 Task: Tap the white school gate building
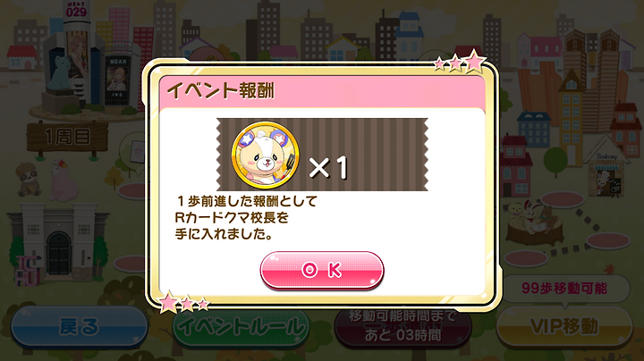(x=57, y=242)
